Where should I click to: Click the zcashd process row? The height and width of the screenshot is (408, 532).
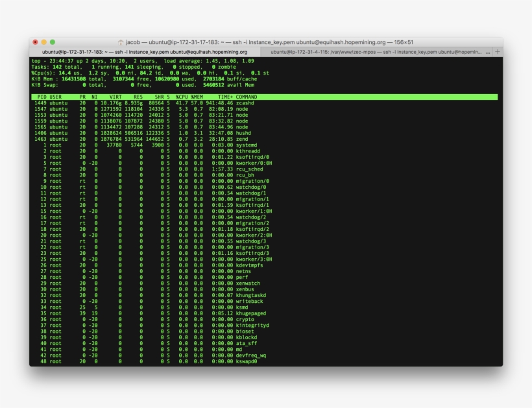click(144, 103)
